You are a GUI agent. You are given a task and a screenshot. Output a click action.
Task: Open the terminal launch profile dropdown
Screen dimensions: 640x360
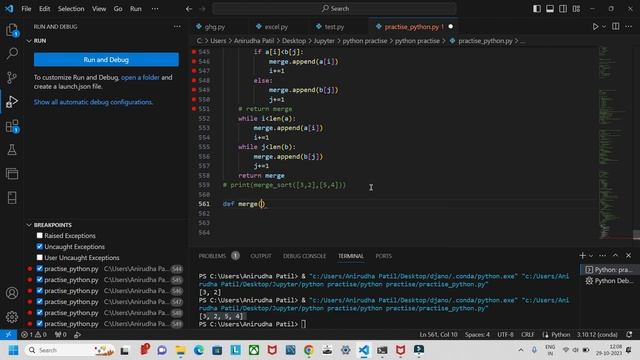[x=591, y=256]
